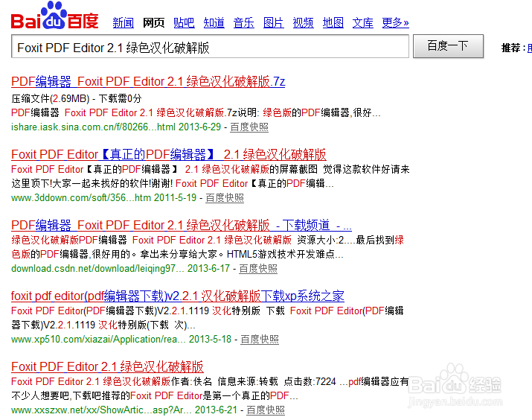Open the 贴吧 tab
Screen dimensions: 532x420
184,23
